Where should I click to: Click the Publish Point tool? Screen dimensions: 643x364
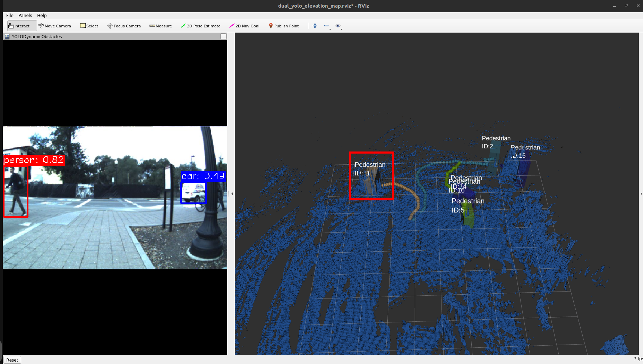pyautogui.click(x=283, y=26)
